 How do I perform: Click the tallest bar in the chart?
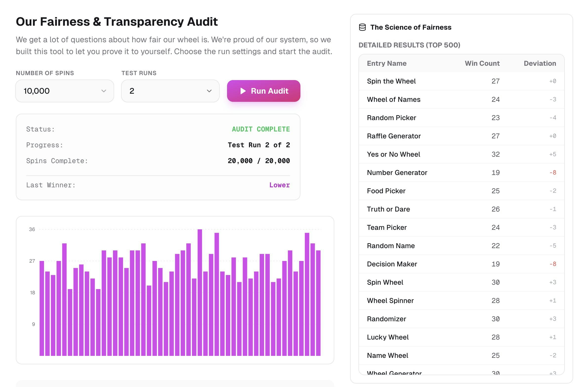(x=200, y=292)
